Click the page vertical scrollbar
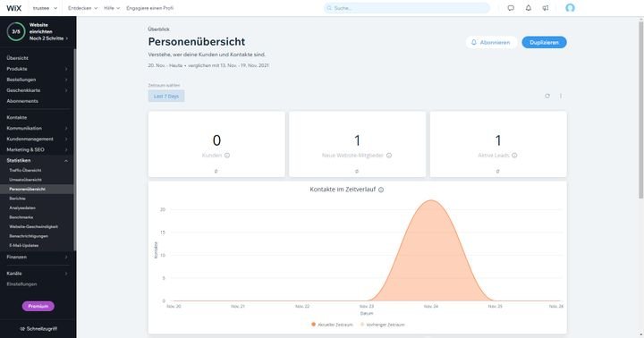 point(640,111)
